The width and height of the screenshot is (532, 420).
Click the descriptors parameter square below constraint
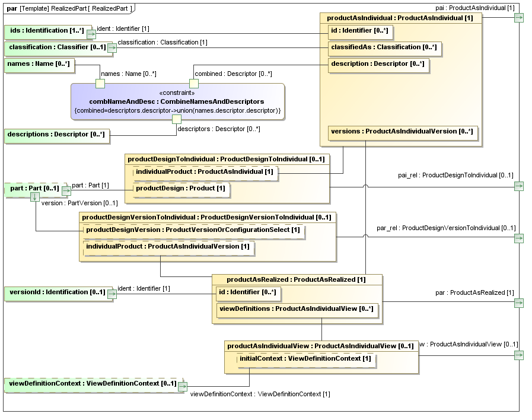[176, 119]
